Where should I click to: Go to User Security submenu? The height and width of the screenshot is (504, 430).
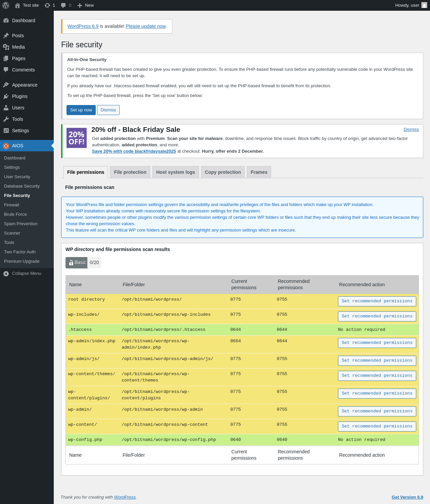coord(17,177)
